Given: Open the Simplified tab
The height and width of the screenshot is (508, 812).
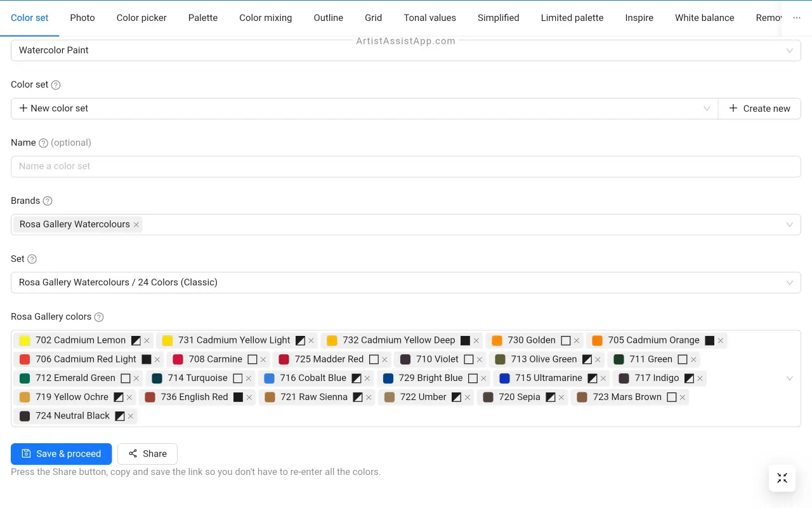Looking at the screenshot, I should [499, 18].
